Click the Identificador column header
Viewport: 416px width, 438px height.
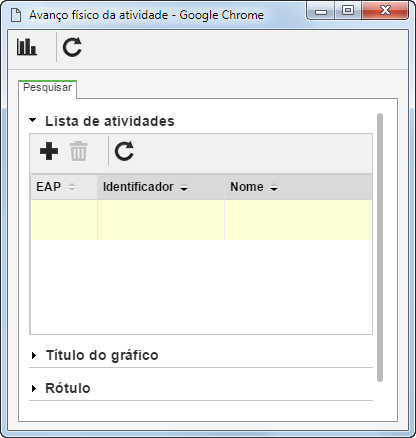(161, 187)
